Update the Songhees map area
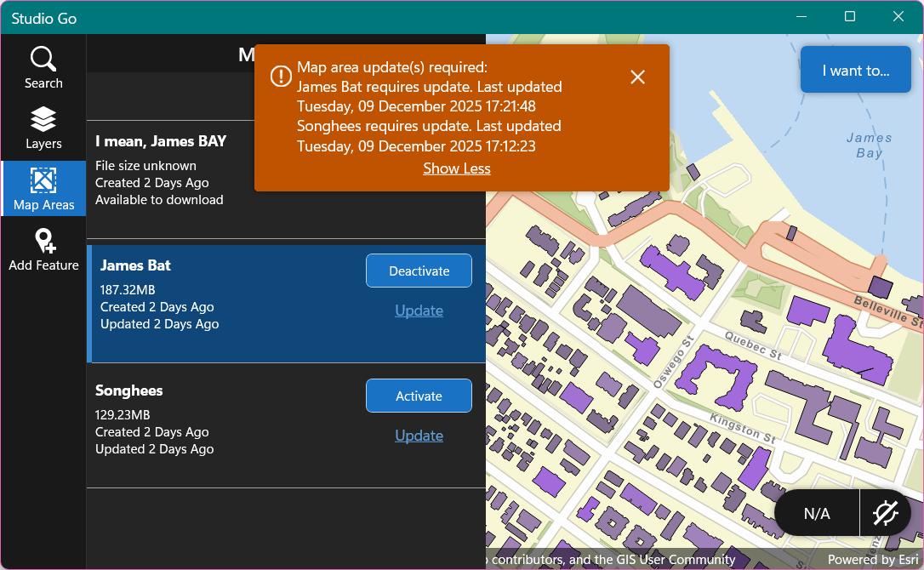Image resolution: width=924 pixels, height=570 pixels. (x=419, y=436)
